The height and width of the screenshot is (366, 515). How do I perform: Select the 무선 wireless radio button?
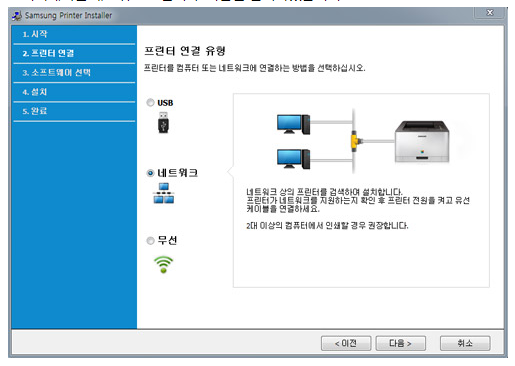click(x=150, y=240)
